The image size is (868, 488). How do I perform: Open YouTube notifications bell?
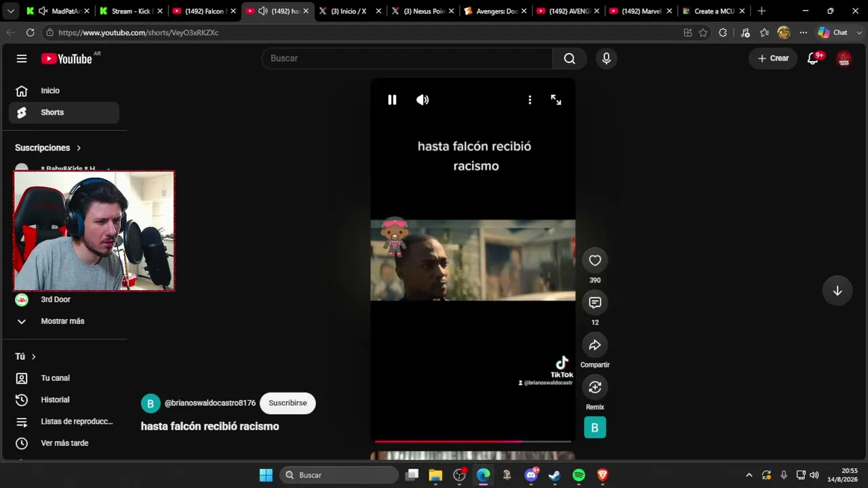click(x=813, y=58)
